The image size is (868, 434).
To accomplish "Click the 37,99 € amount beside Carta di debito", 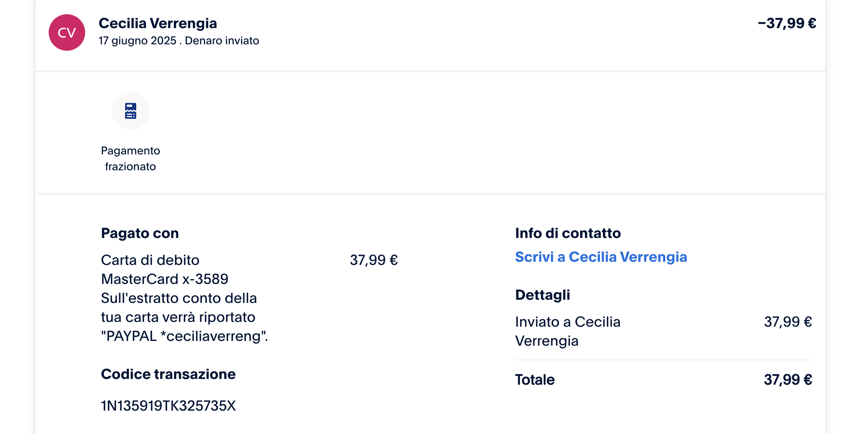I will pos(374,260).
